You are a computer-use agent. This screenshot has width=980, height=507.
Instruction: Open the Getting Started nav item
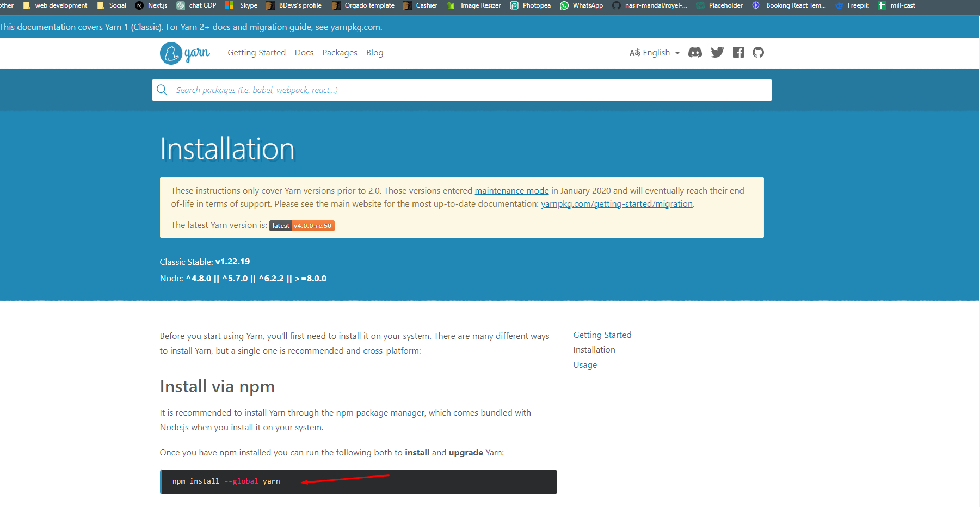click(256, 53)
